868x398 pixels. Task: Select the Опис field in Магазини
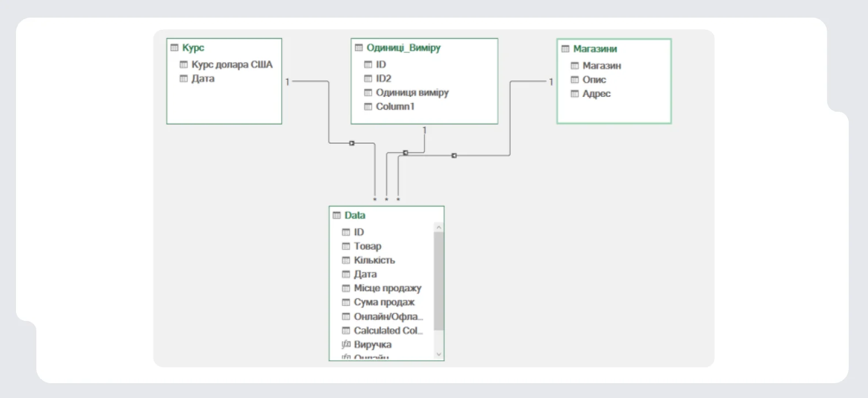point(594,80)
